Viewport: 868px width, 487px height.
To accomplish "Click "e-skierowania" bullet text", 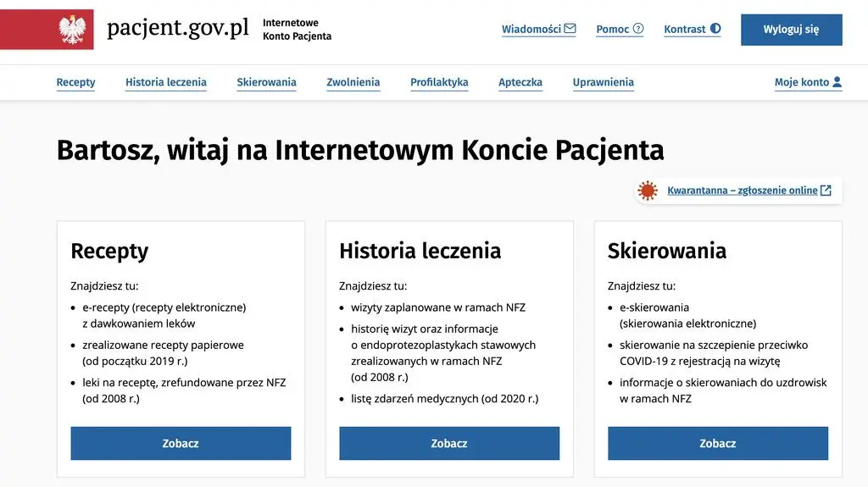I will [654, 307].
